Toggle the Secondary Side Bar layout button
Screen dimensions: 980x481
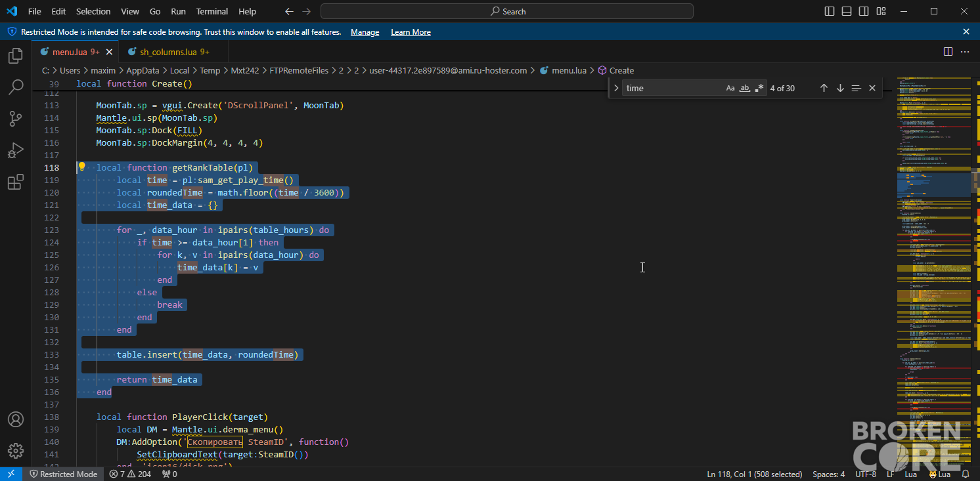pos(864,11)
